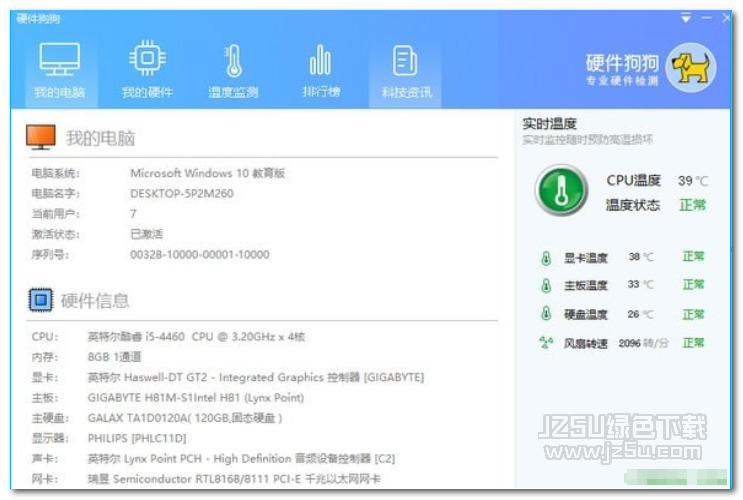Click the fan speed 2096 转/分 value
743x500 pixels.
point(643,343)
